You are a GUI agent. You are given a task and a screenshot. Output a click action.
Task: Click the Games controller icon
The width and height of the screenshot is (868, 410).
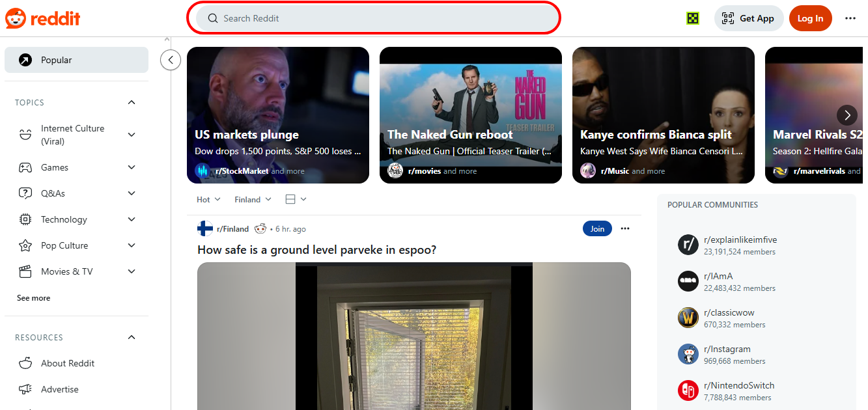tap(25, 167)
